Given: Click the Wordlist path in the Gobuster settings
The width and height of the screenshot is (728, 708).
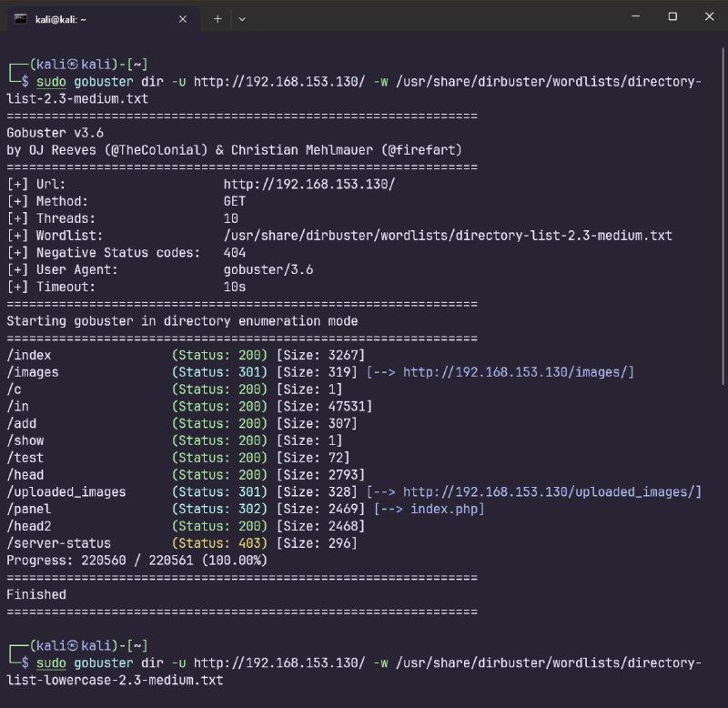Looking at the screenshot, I should [448, 236].
